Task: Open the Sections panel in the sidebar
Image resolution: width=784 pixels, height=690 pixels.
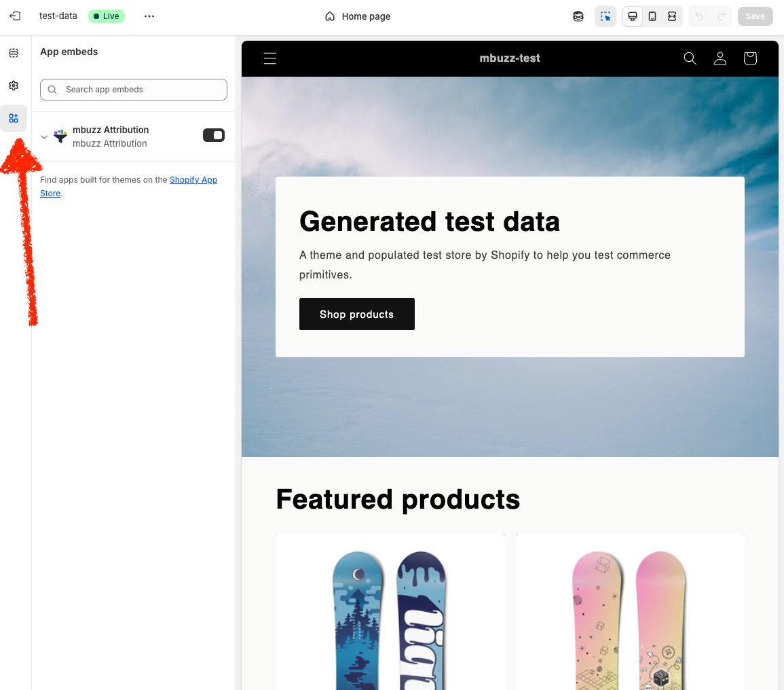Action: click(x=14, y=52)
